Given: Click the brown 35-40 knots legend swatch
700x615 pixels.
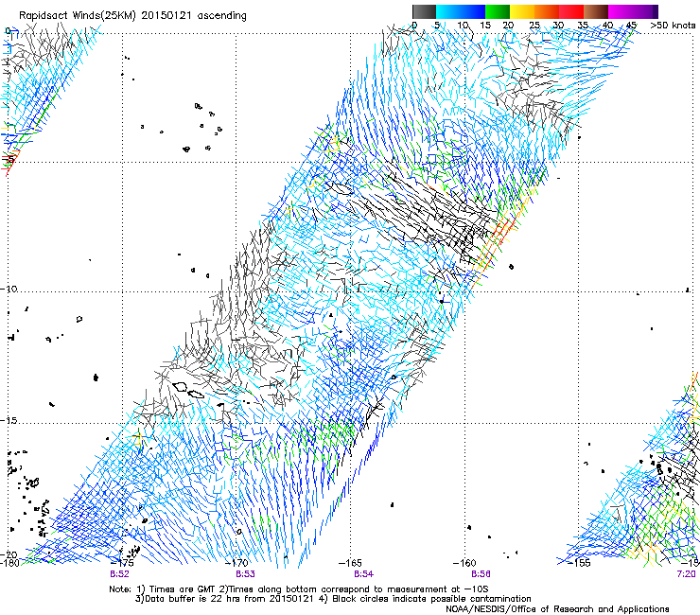Looking at the screenshot, I should point(596,11).
